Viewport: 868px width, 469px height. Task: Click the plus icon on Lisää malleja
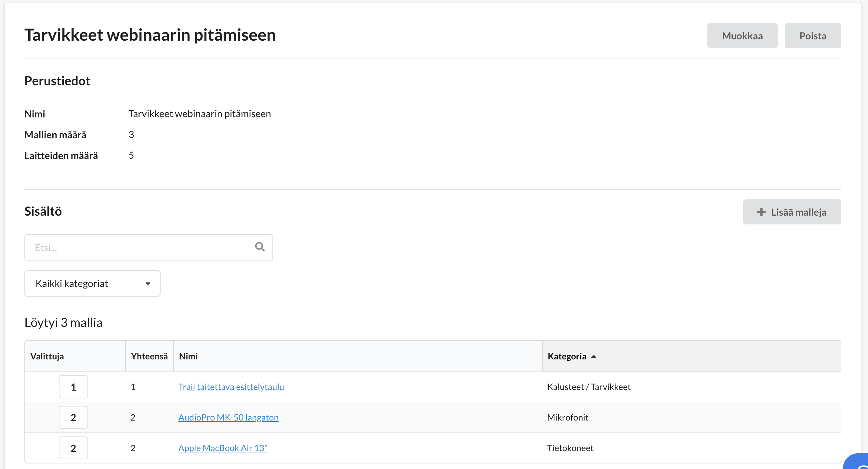[761, 212]
